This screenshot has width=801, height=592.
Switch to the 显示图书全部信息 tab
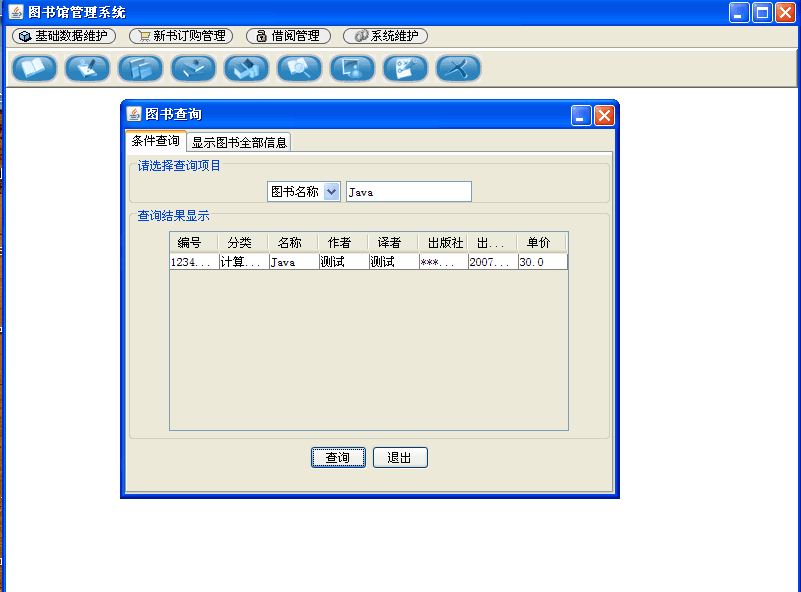[x=239, y=141]
